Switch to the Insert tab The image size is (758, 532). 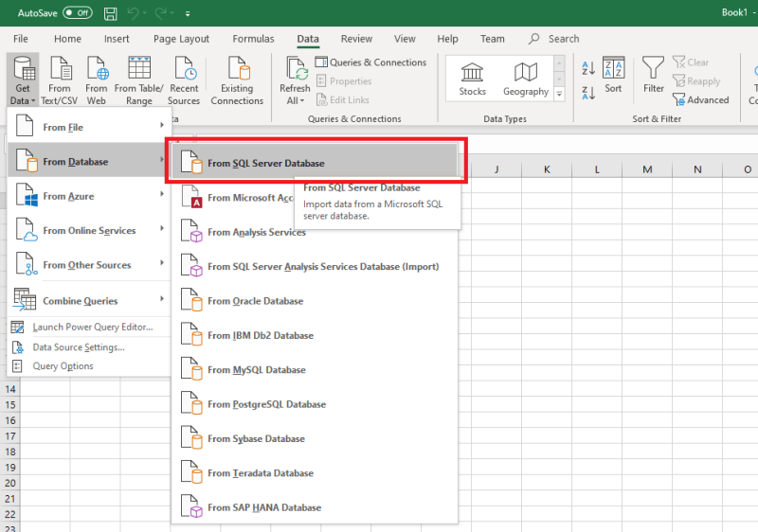pos(117,39)
